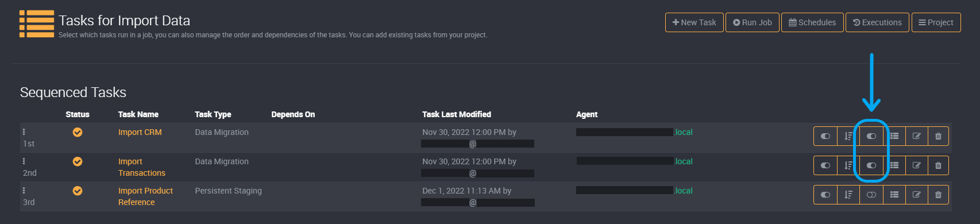The width and height of the screenshot is (980, 224).
Task: Click the drag handle of the 3rd task
Action: coord(24,190)
